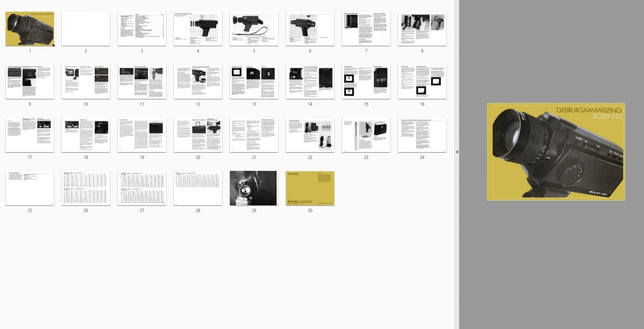
Task: Open page 28 thumbnail with table
Action: pyautogui.click(x=198, y=188)
